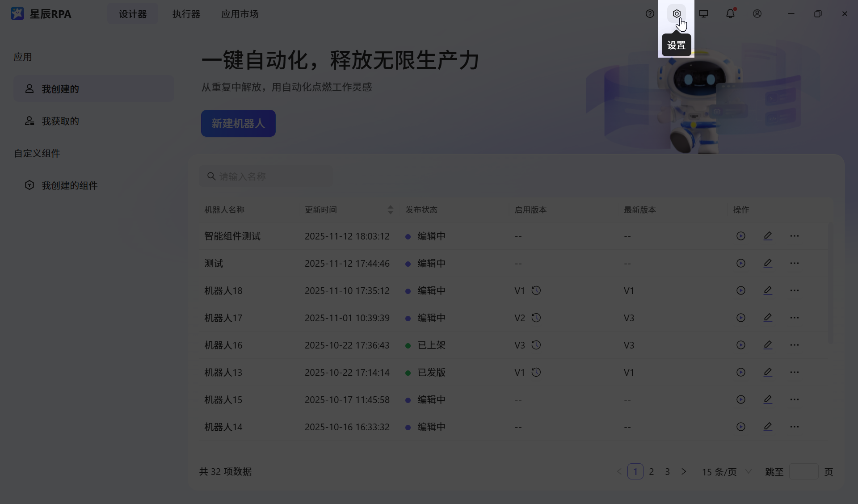Screen dimensions: 858x504
Task: Open more options for 机器人17
Action: (x=794, y=318)
